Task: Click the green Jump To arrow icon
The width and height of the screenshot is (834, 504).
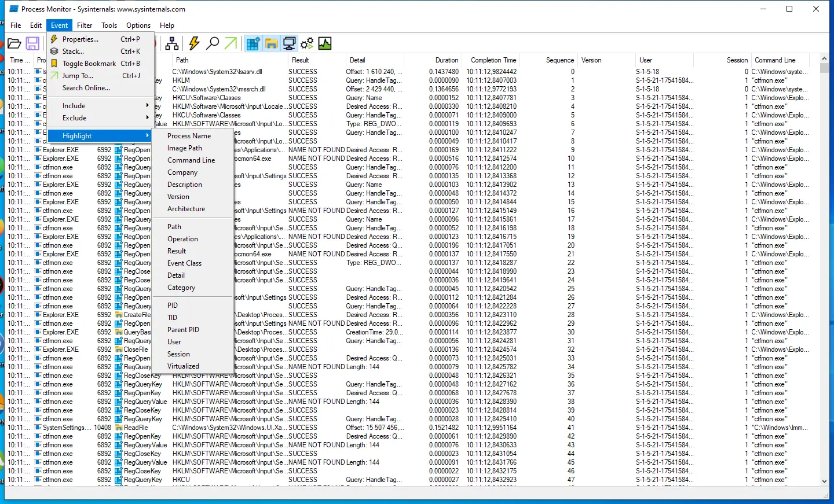Action: click(231, 43)
